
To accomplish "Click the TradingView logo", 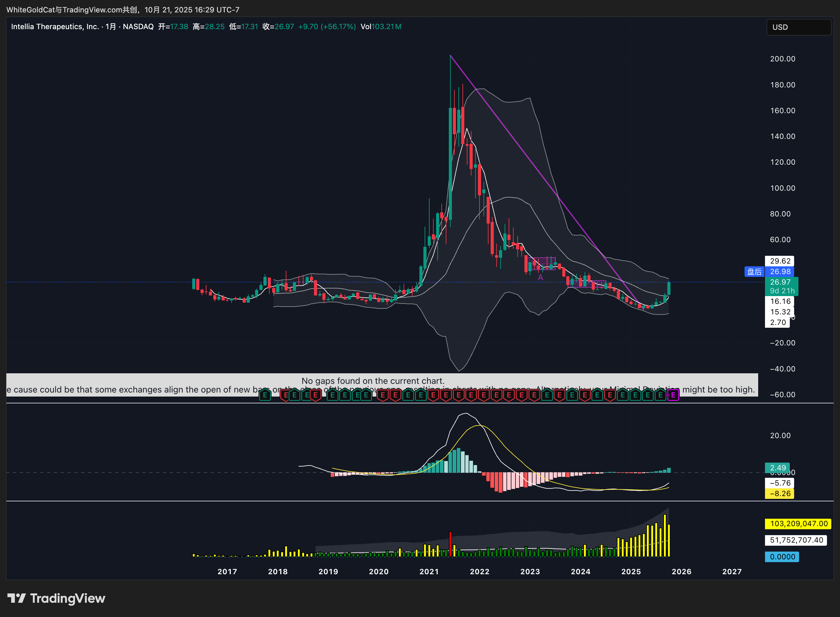I will 56,598.
